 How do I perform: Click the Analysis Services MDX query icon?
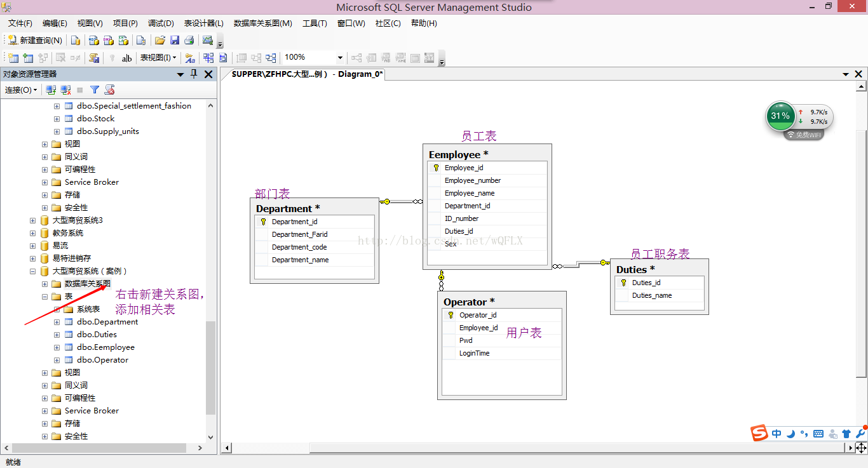click(94, 40)
